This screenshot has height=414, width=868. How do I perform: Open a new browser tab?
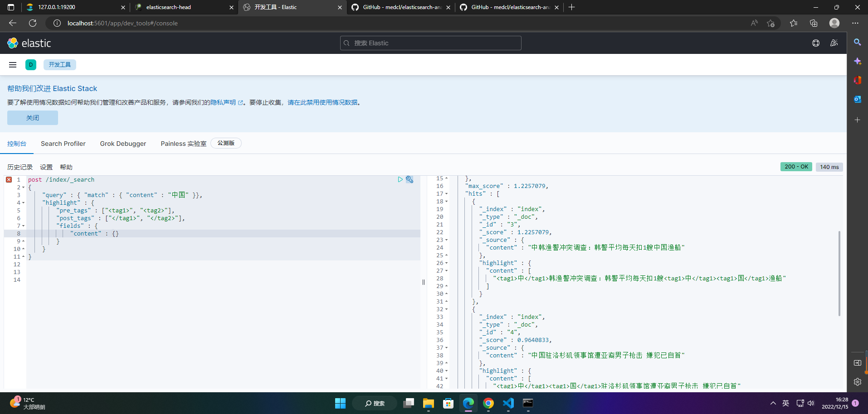(x=571, y=7)
